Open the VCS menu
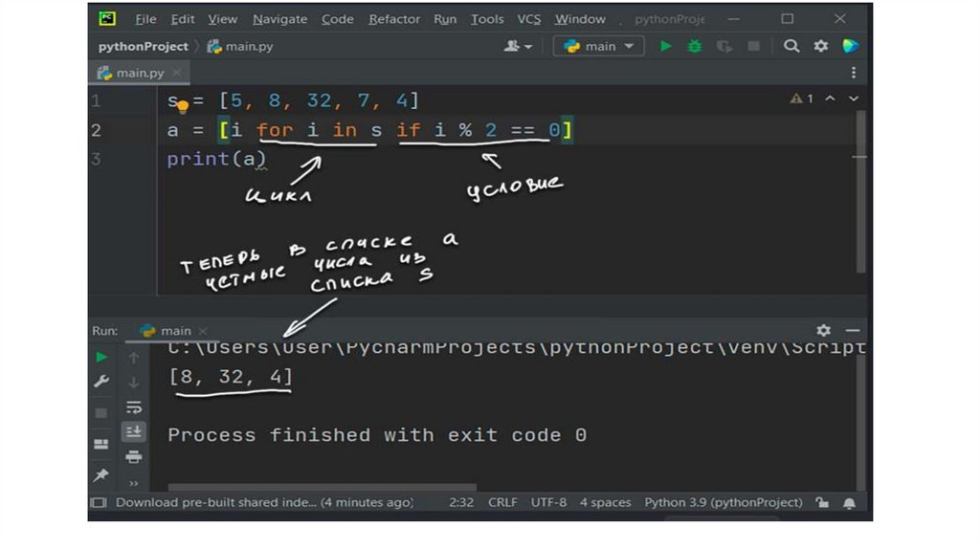 [528, 19]
